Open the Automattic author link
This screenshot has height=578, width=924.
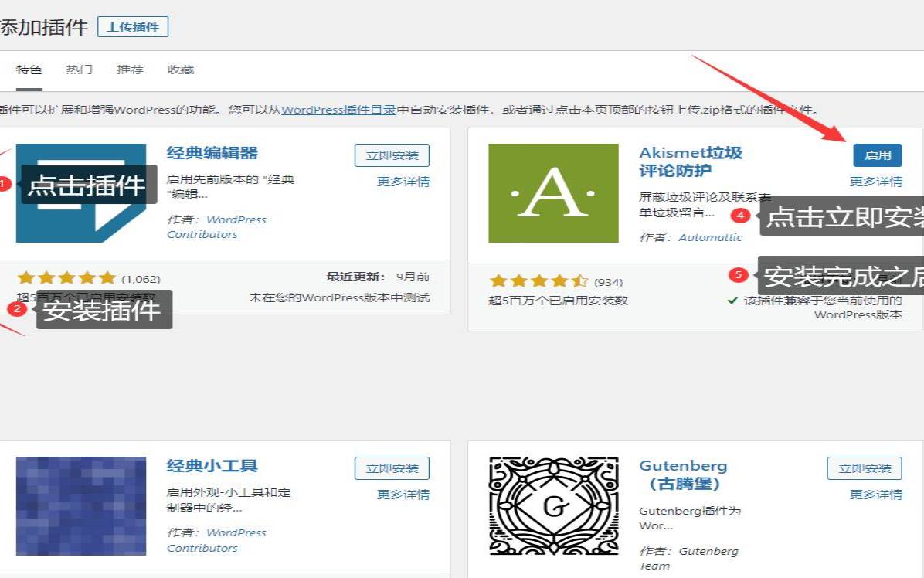(710, 237)
